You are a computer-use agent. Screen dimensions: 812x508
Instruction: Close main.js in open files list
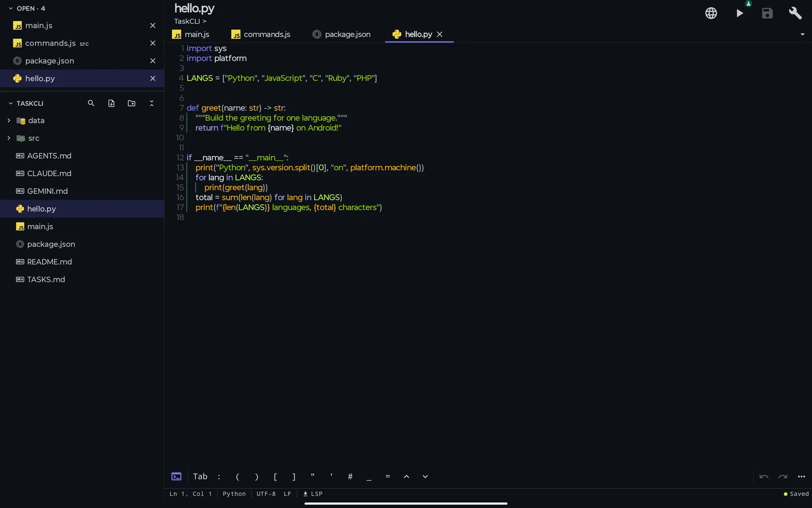153,25
